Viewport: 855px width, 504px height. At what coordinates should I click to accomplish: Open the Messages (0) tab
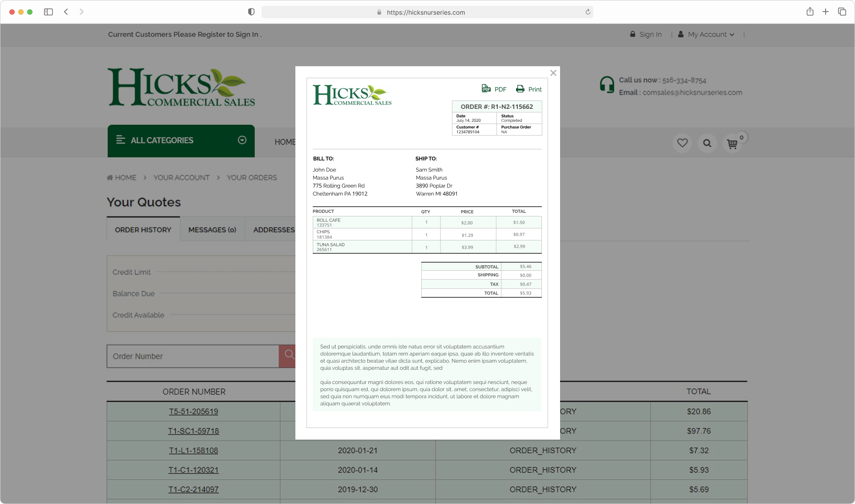pos(212,230)
